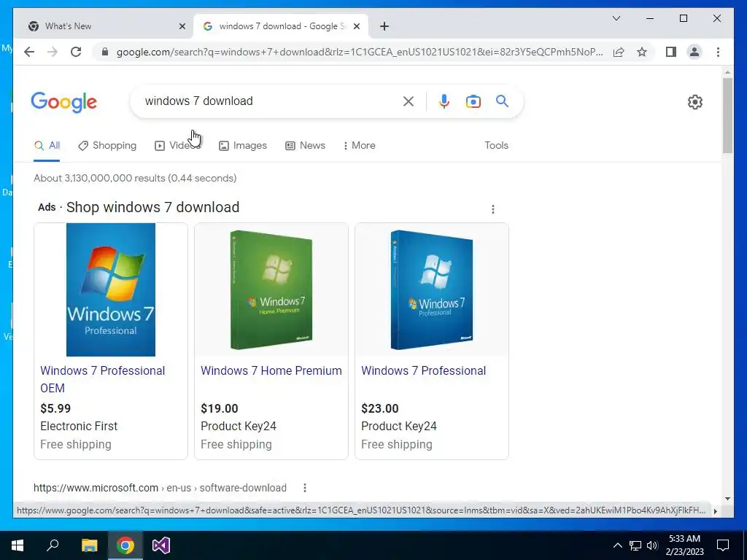The image size is (747, 560).
Task: Switch to the What's New tab
Action: pos(102,26)
